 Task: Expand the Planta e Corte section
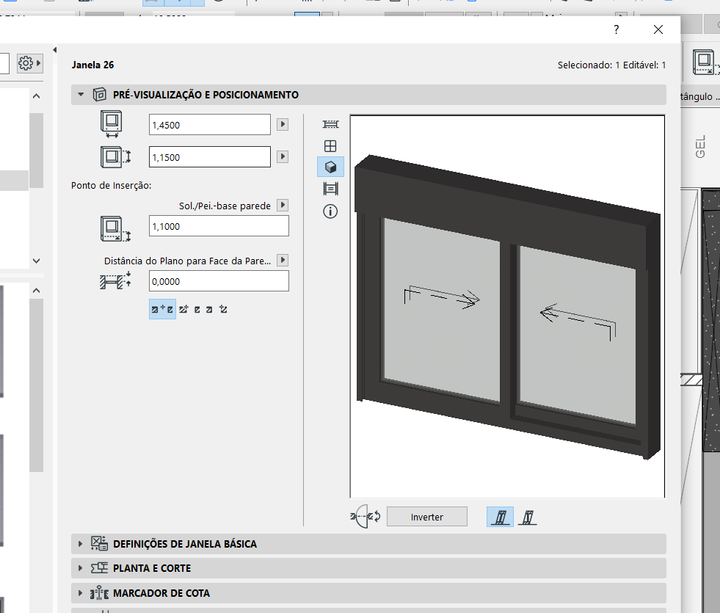click(80, 568)
